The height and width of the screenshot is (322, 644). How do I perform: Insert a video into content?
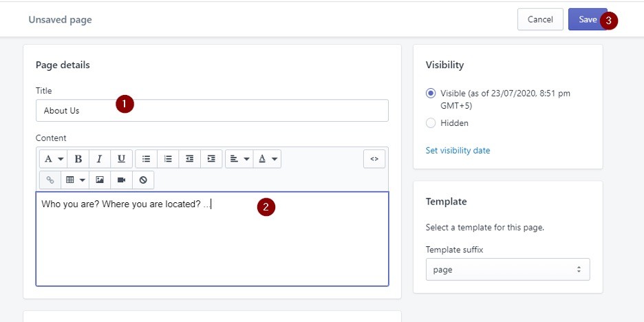122,180
